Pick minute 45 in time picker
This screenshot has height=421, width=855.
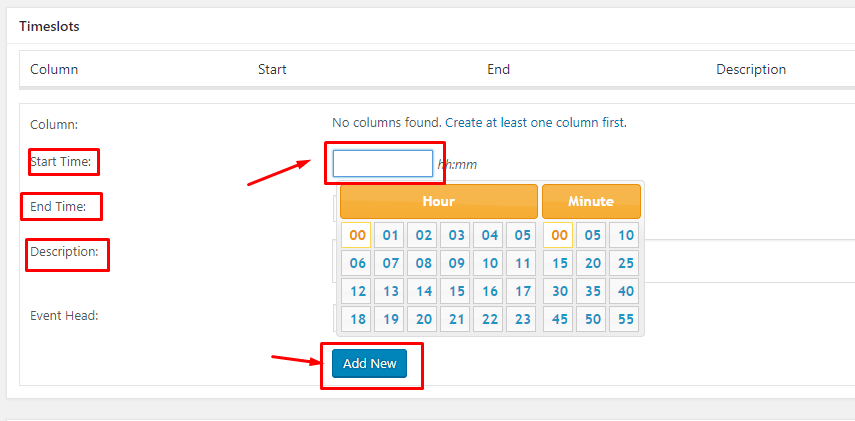tap(559, 320)
